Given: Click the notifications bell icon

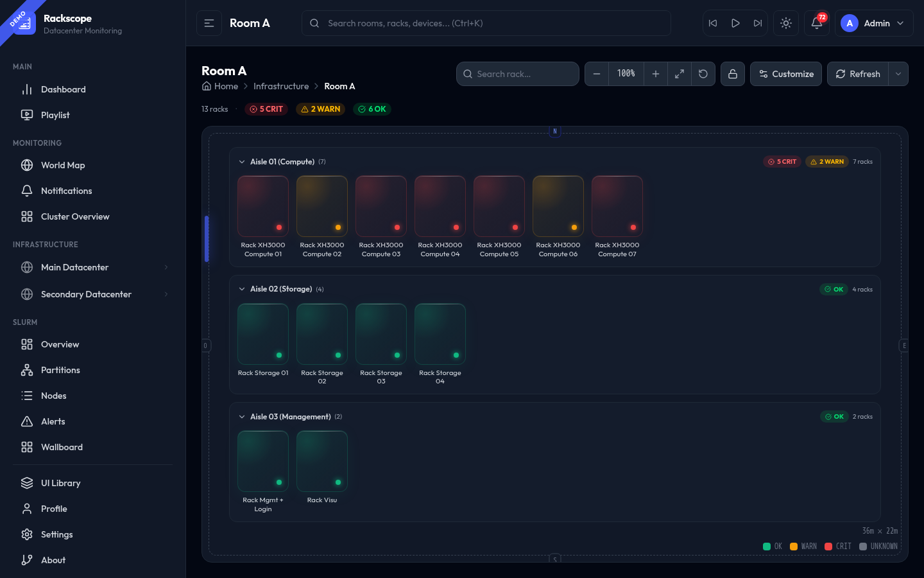Looking at the screenshot, I should click(x=816, y=23).
